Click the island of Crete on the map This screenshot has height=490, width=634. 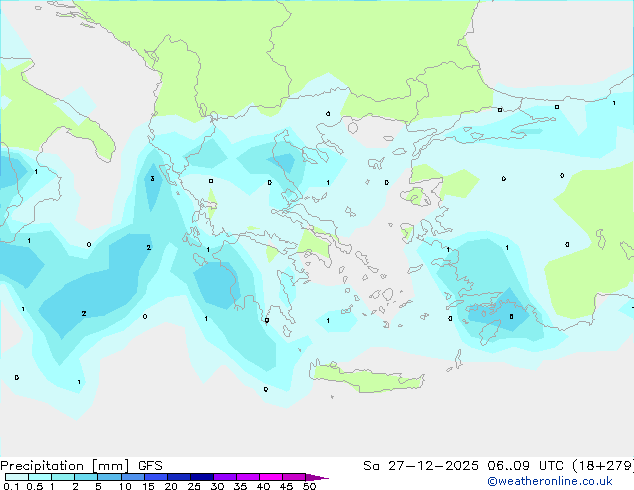click(367, 378)
